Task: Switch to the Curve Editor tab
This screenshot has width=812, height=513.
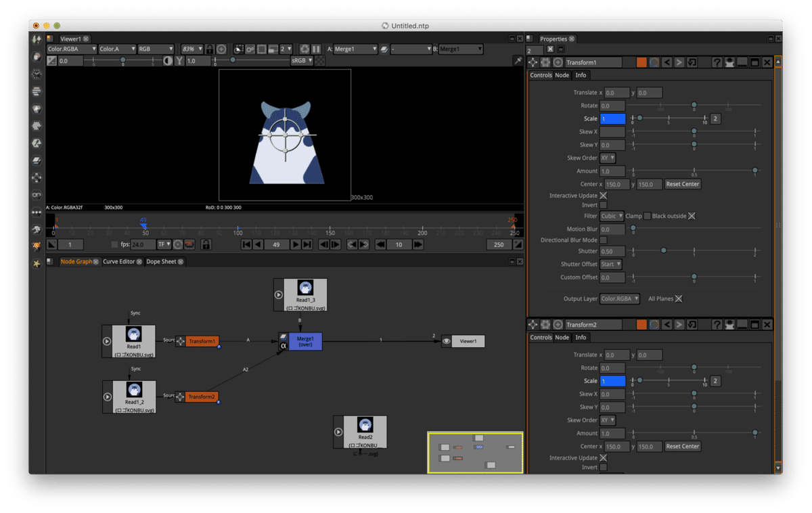Action: click(119, 262)
